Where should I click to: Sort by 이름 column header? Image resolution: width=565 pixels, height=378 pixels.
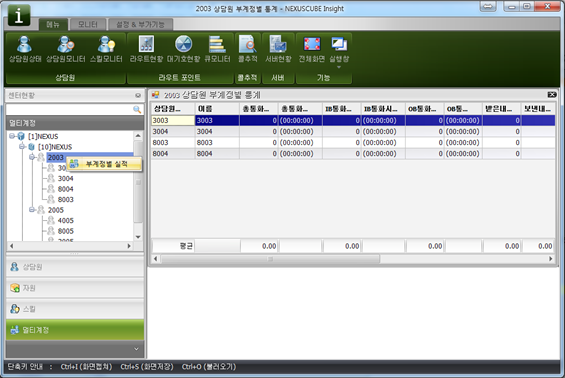click(217, 109)
